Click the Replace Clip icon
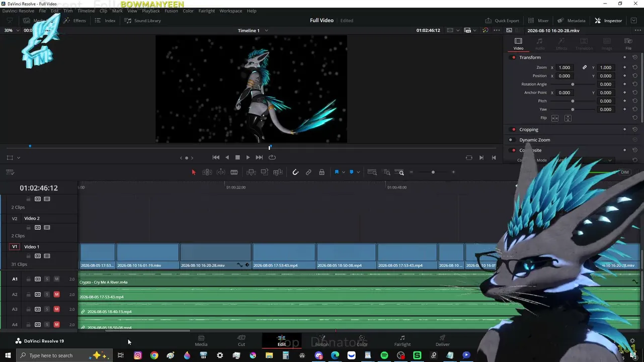The width and height of the screenshot is (644, 362). tap(278, 172)
